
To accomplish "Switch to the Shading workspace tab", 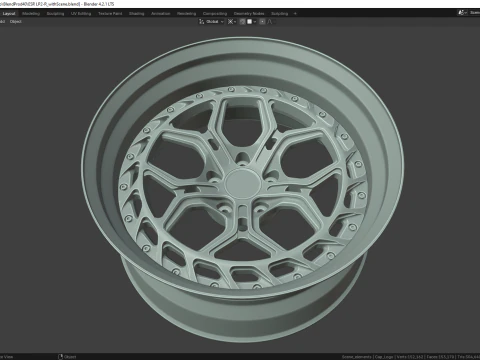I will [x=137, y=14].
